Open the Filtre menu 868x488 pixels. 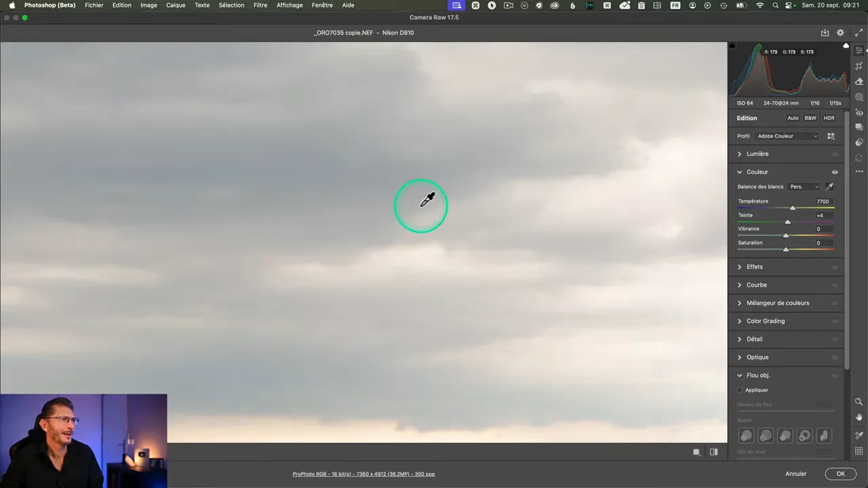pos(260,5)
